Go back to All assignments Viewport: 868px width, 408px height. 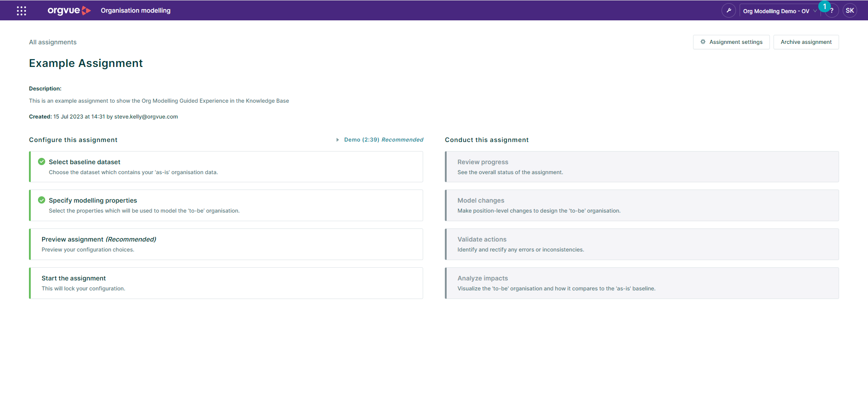tap(53, 42)
